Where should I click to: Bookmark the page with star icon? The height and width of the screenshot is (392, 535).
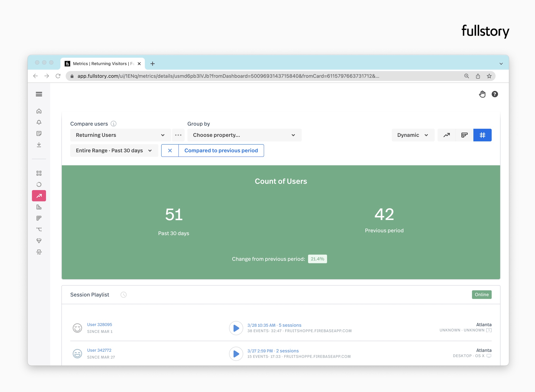489,76
